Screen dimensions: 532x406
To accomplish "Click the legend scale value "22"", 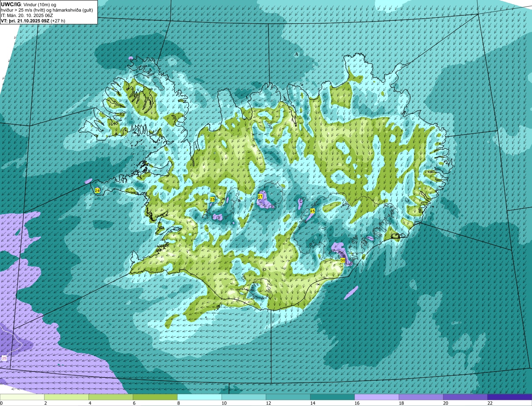I will (x=490, y=403).
